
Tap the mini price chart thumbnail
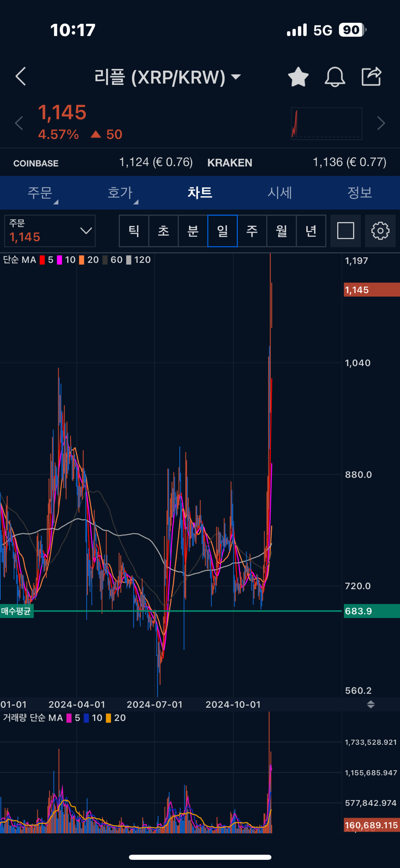click(x=327, y=124)
